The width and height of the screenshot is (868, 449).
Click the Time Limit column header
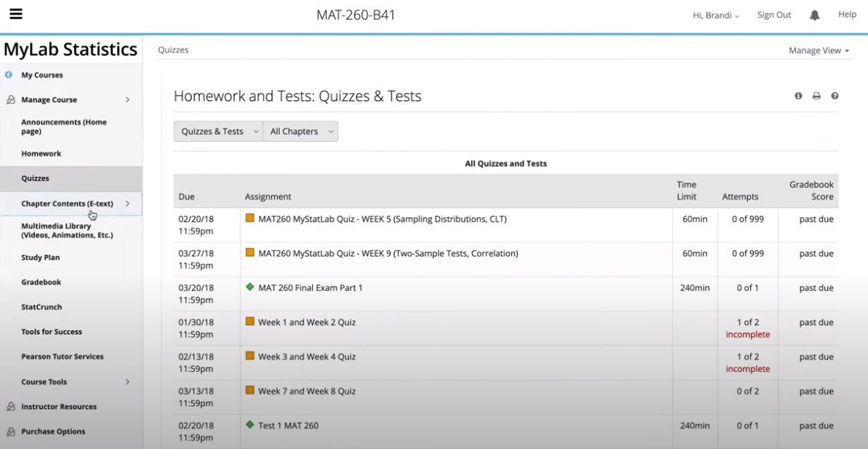686,190
